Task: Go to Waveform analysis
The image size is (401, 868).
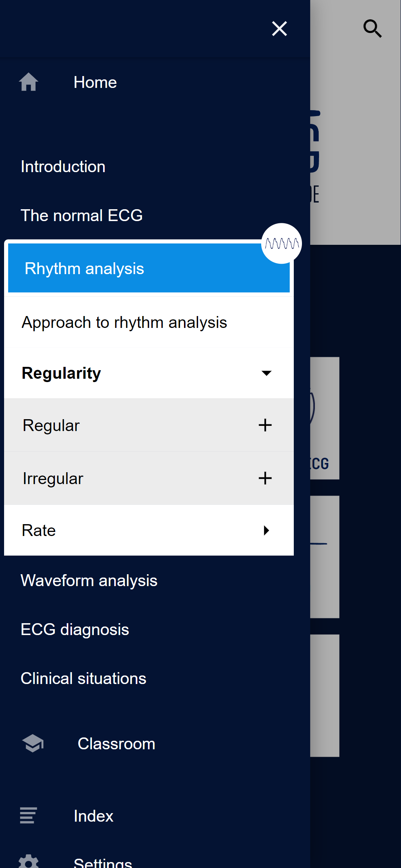Action: (89, 581)
